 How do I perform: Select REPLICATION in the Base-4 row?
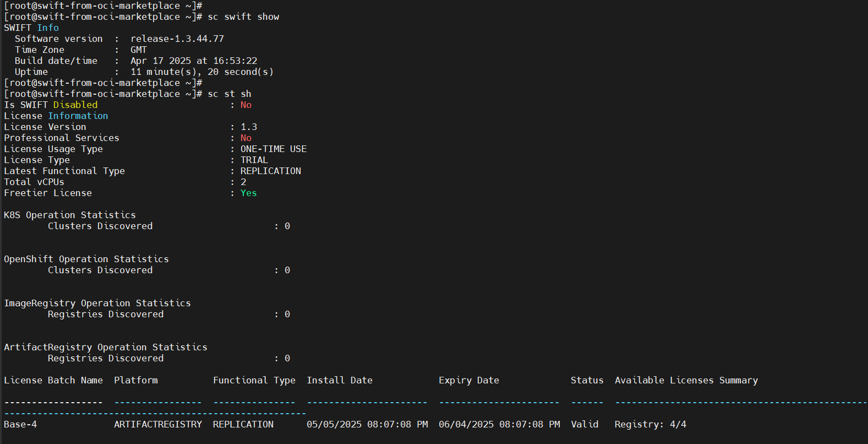[x=243, y=424]
